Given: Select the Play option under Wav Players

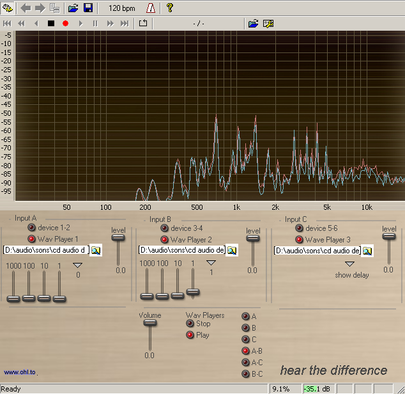Looking at the screenshot, I should (190, 335).
